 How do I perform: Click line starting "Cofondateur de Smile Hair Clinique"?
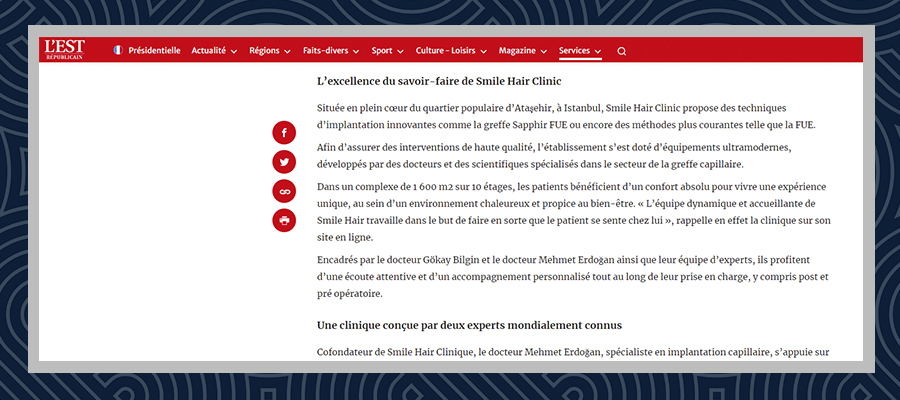573,352
